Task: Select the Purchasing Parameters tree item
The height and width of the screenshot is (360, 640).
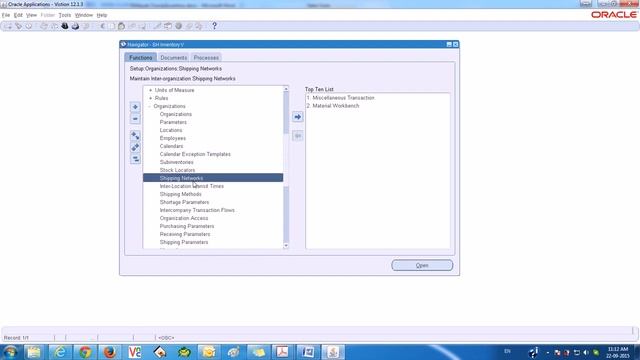Action: [x=187, y=226]
